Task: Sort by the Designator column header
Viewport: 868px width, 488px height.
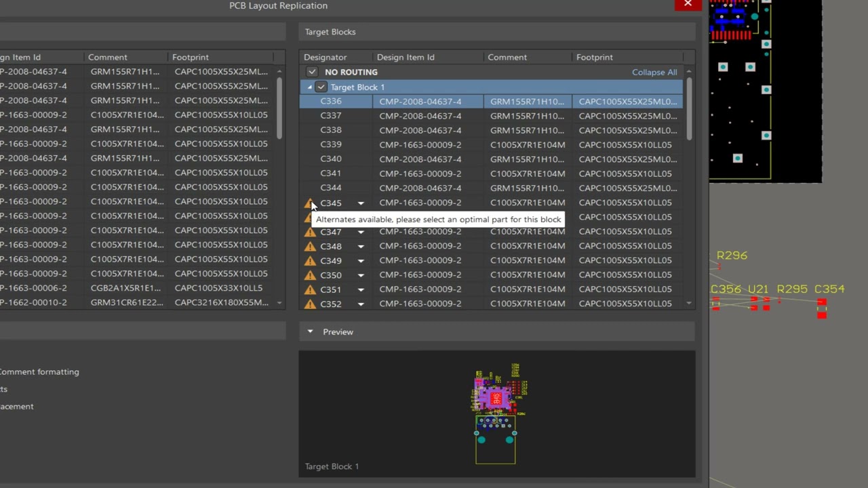Action: tap(325, 57)
